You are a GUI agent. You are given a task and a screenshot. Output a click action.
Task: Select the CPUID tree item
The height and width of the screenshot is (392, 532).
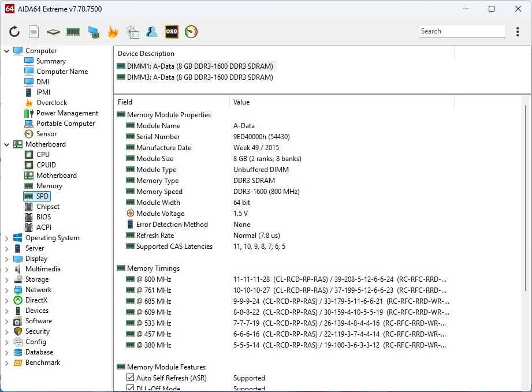[x=46, y=165]
